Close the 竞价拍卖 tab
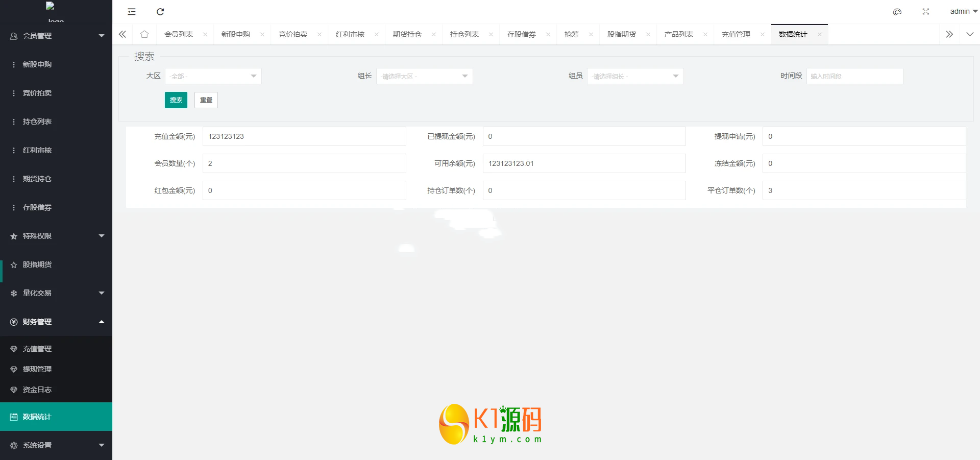 (x=320, y=35)
